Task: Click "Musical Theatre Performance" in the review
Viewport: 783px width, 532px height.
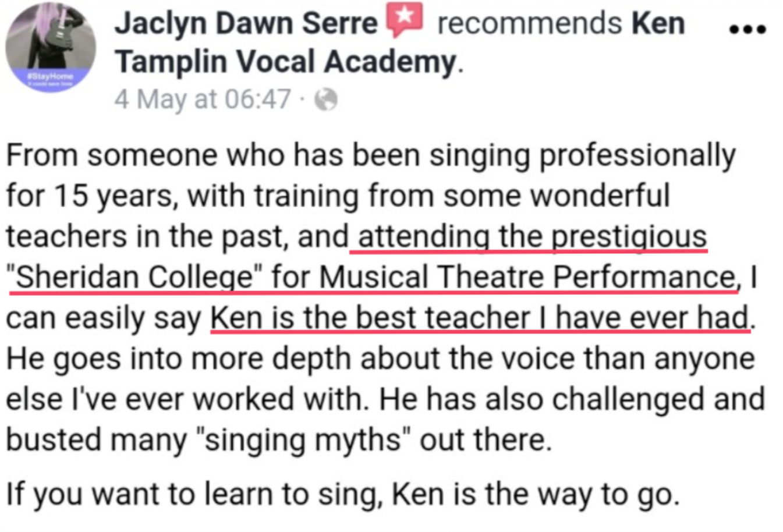Action: click(x=527, y=277)
